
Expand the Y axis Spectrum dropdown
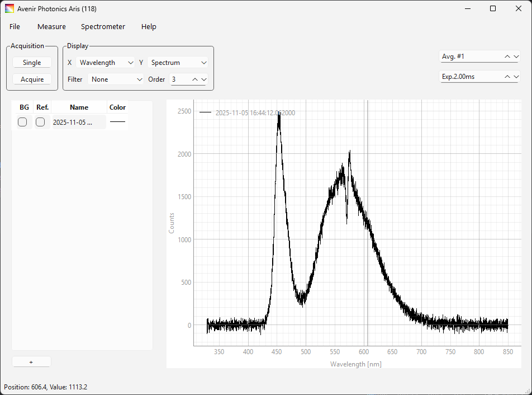(x=178, y=63)
